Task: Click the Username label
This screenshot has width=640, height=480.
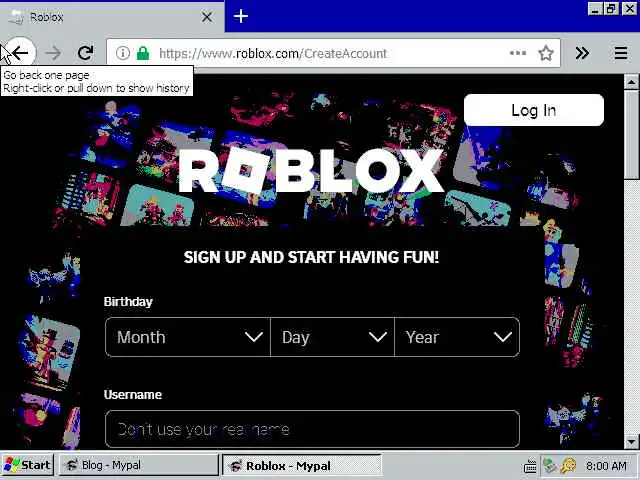Action: tap(133, 394)
